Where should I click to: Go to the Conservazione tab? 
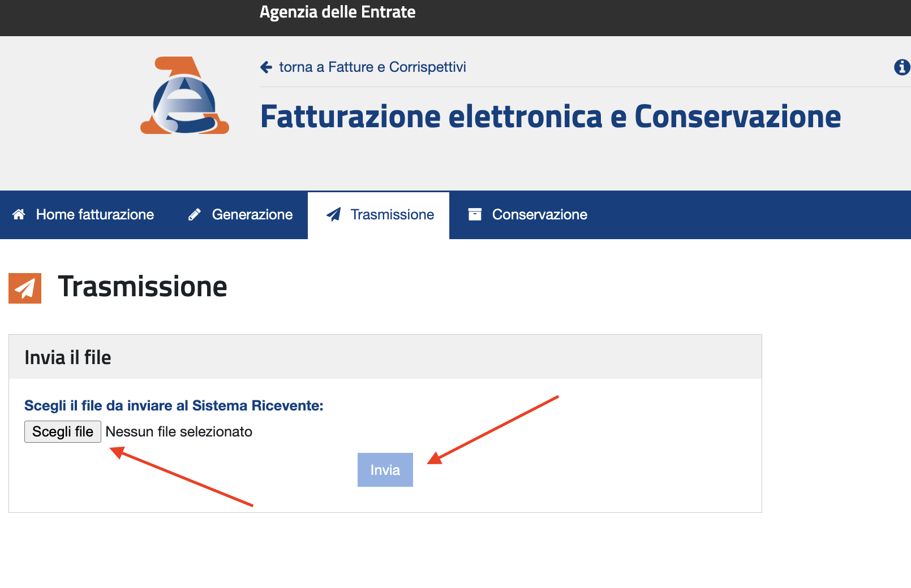pos(527,215)
